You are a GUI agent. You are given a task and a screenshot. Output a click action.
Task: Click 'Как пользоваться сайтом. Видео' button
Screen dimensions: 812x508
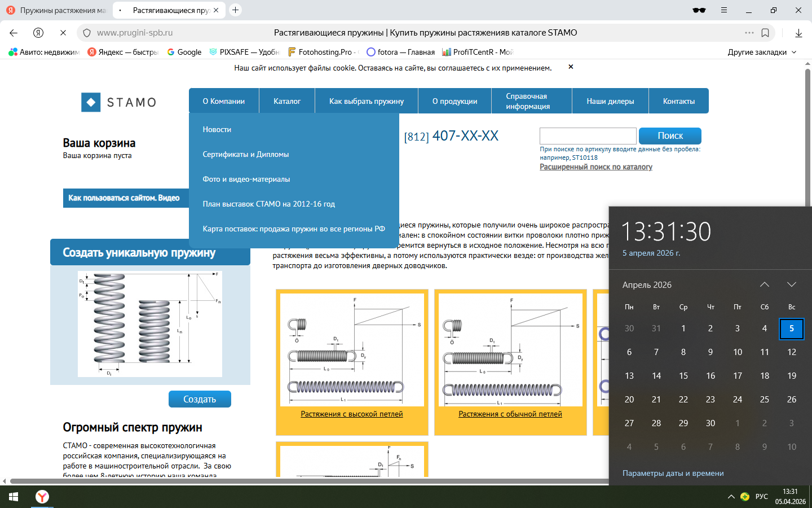[125, 198]
